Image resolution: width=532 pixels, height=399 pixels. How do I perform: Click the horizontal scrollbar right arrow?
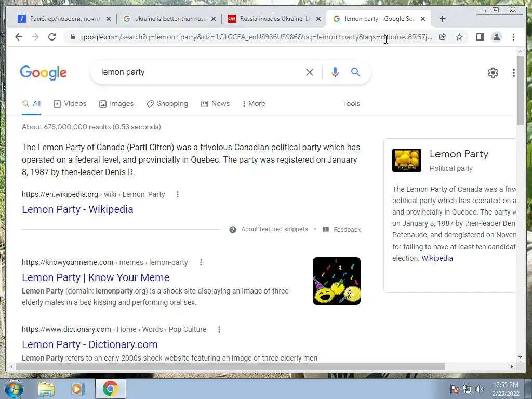pos(512,366)
